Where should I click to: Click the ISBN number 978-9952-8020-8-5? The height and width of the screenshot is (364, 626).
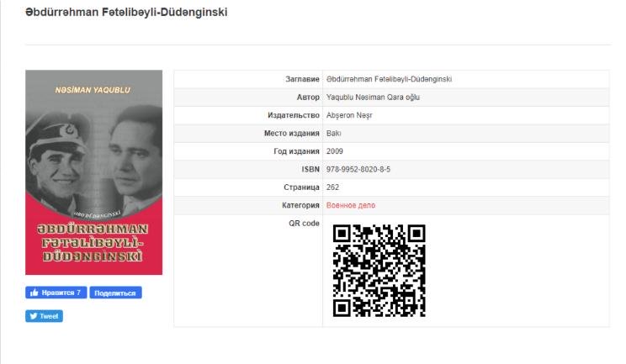[x=359, y=169]
